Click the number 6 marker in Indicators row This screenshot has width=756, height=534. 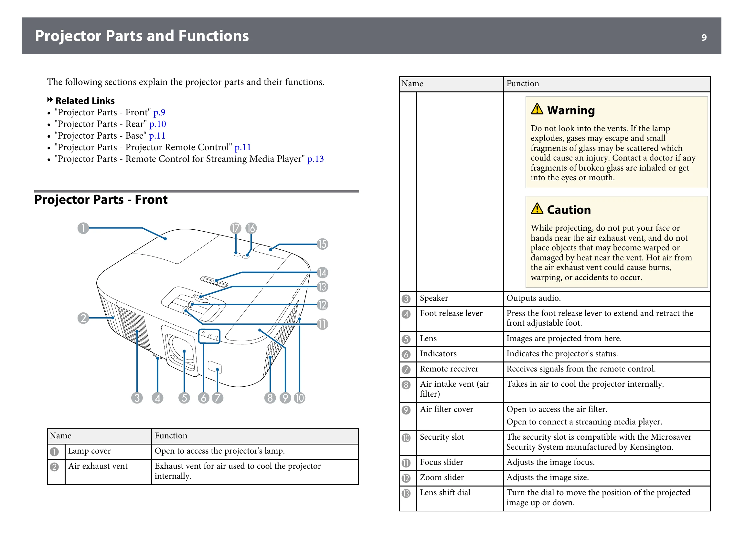point(406,355)
